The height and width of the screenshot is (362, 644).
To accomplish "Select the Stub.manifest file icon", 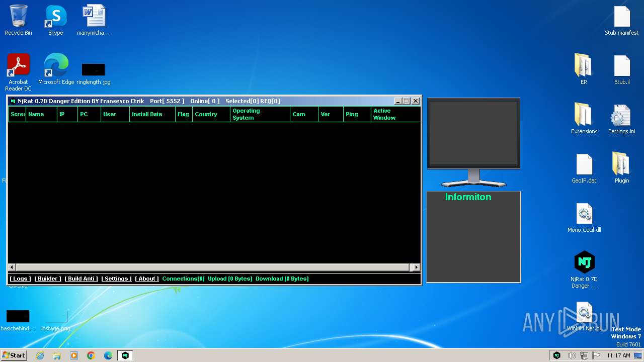I will pos(622,20).
